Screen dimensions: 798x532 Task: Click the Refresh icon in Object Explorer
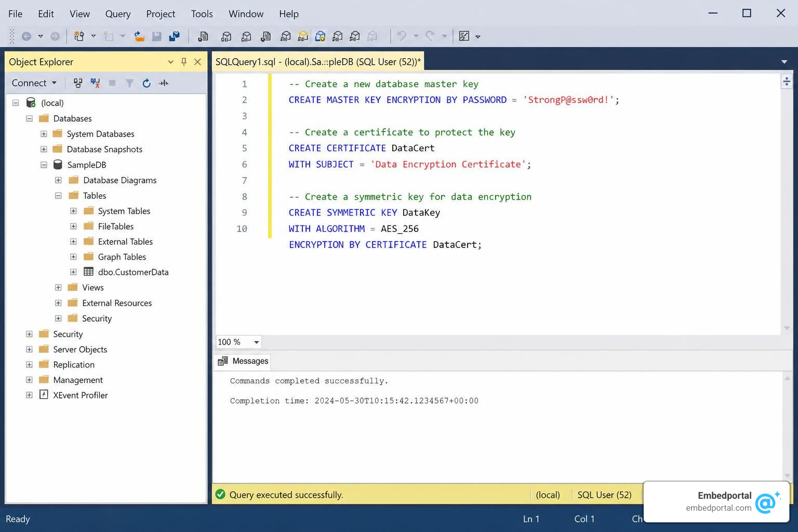pyautogui.click(x=147, y=83)
